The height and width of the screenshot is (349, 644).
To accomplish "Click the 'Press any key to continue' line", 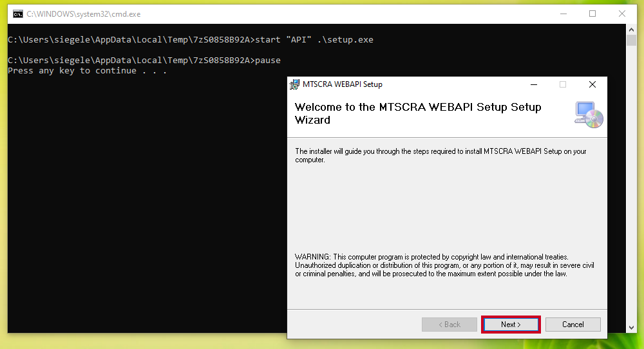I will (87, 71).
